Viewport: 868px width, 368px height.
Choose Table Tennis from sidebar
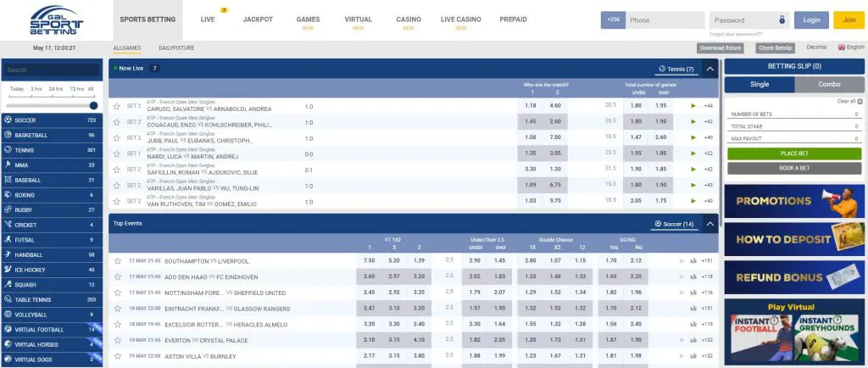(x=52, y=299)
